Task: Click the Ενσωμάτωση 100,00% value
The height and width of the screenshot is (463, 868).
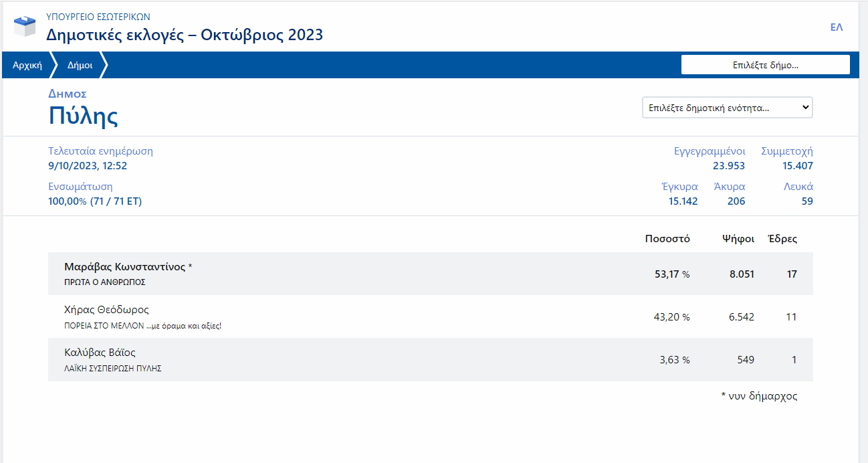Action: (94, 201)
